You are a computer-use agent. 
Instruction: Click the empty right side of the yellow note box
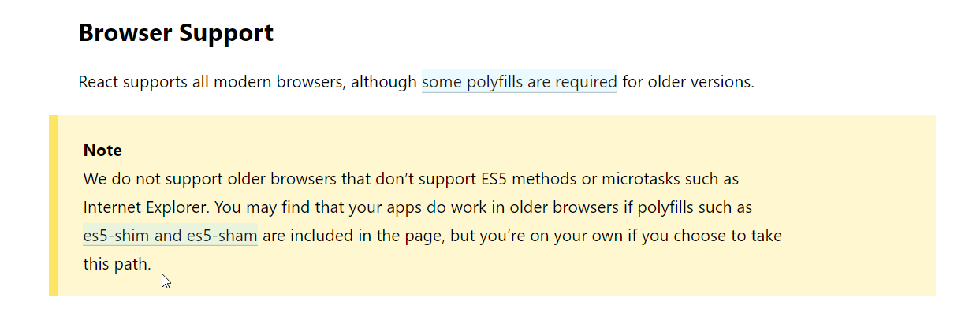(x=859, y=206)
